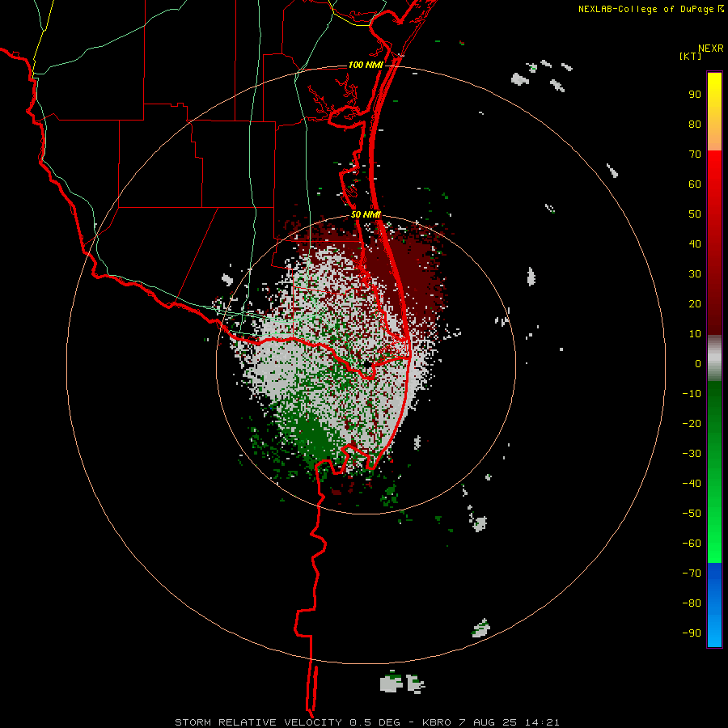This screenshot has height=728, width=728.
Task: Click the 100 NMI range ring label
Action: pos(366,65)
